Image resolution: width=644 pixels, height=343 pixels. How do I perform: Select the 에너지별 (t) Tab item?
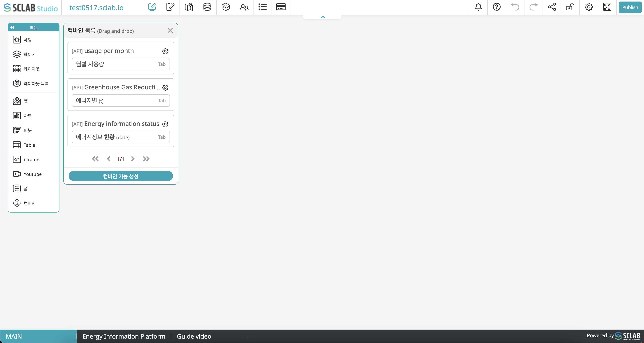click(121, 101)
